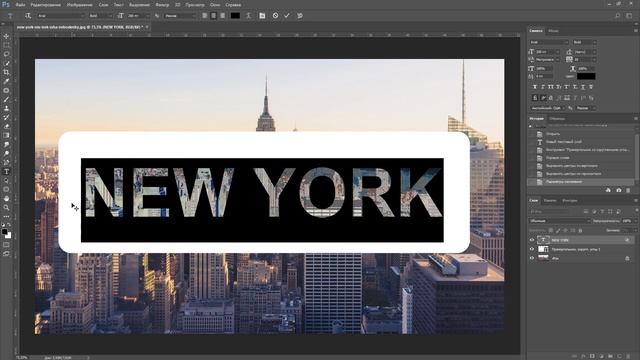Create new snapshot in History panel
The height and width of the screenshot is (360, 640).
[618, 190]
